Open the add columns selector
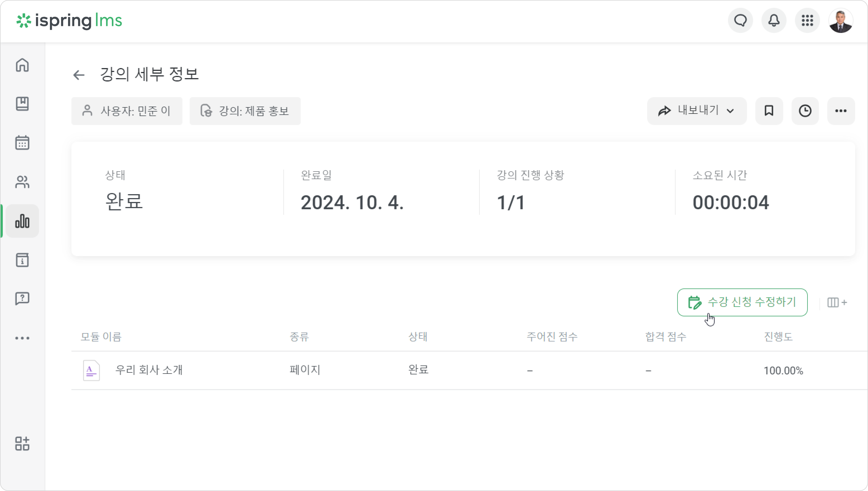Screen dimensions: 868x491 pos(837,303)
